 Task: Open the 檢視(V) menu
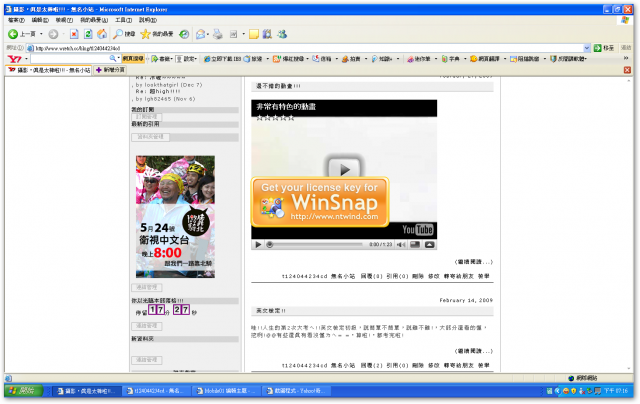tap(64, 20)
